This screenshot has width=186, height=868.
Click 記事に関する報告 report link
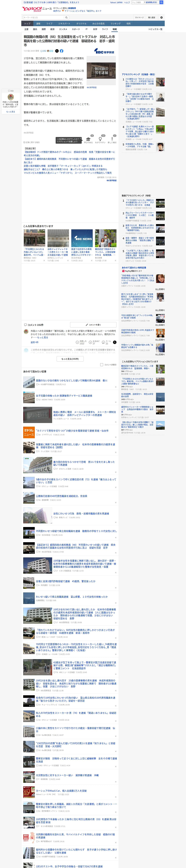tap(32, 142)
